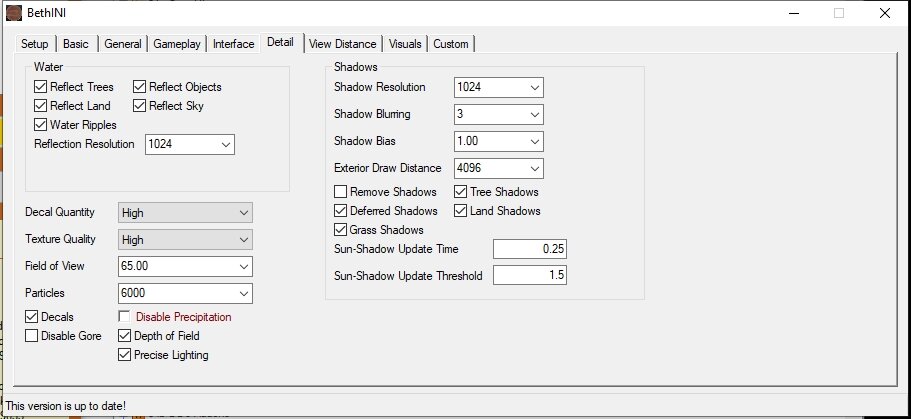This screenshot has width=911, height=419.
Task: Minimize the BethINI window
Action: point(794,13)
